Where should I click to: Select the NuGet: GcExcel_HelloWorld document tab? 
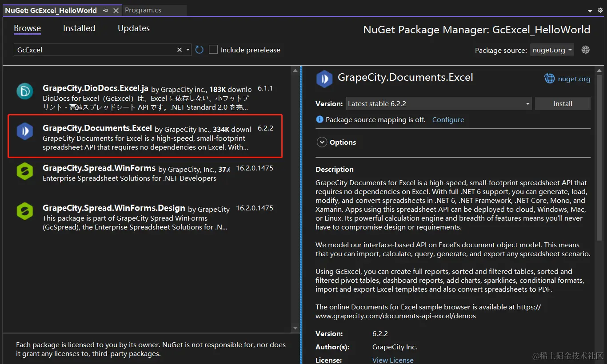point(52,10)
